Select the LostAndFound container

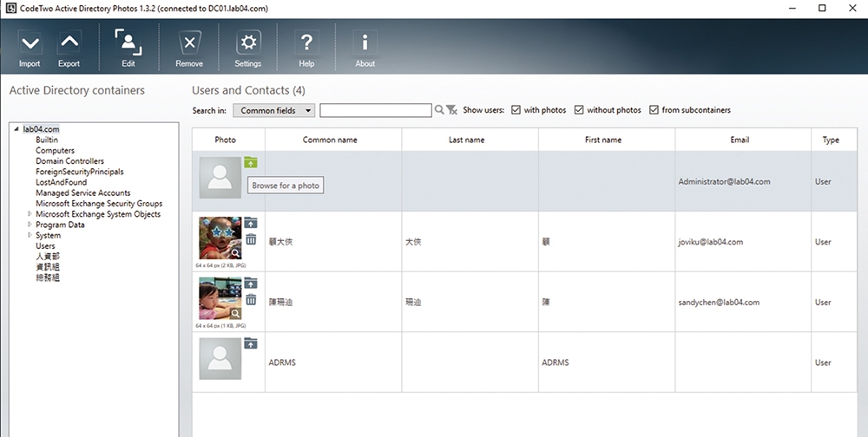(61, 182)
